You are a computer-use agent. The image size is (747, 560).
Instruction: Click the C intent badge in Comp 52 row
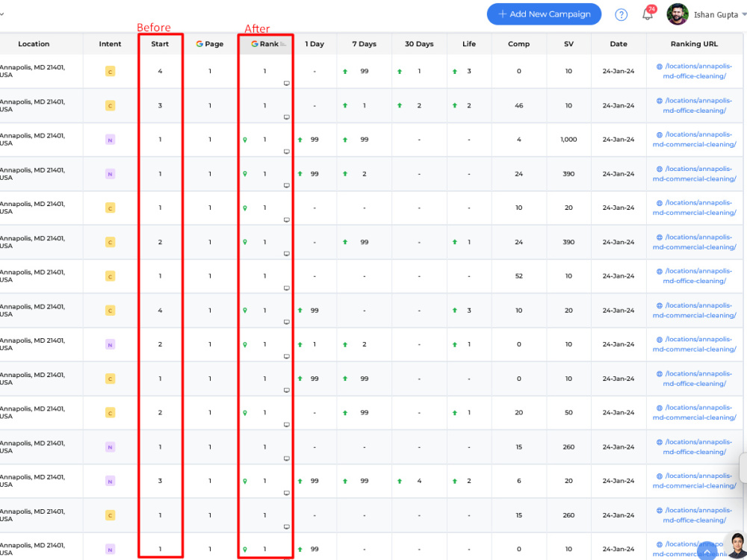click(110, 276)
